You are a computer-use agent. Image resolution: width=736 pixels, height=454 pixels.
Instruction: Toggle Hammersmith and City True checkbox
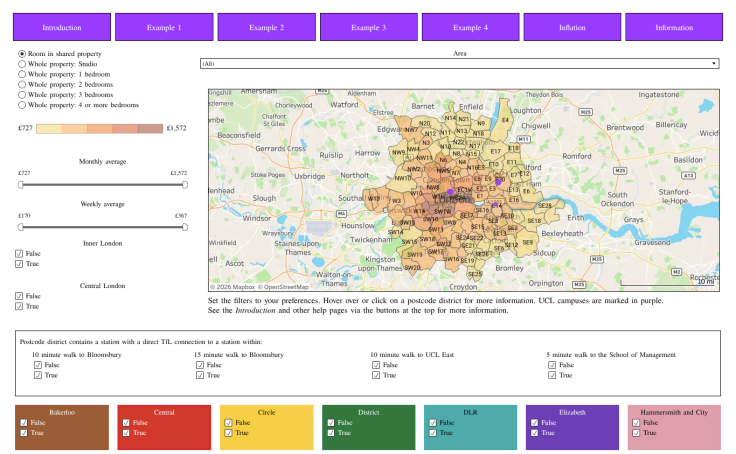(636, 433)
